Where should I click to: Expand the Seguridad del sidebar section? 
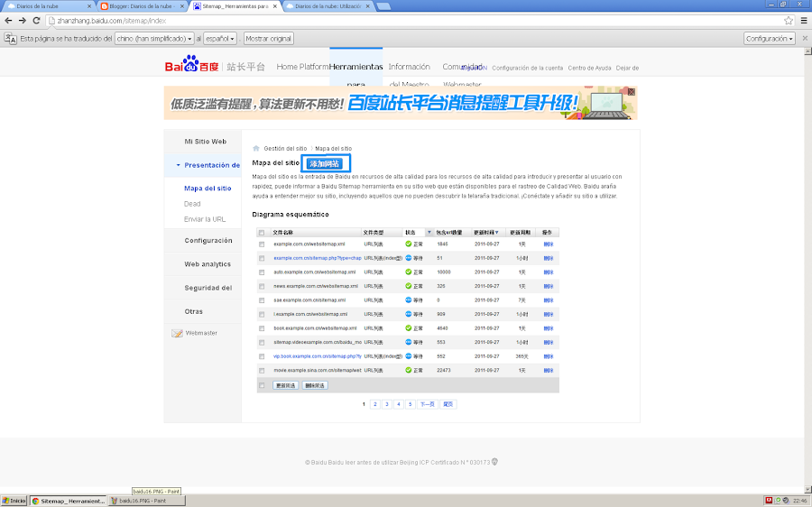coord(203,288)
